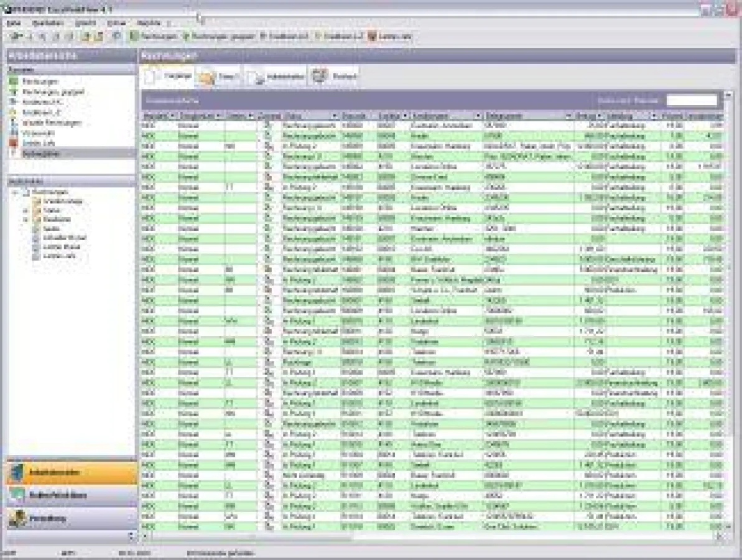The image size is (742, 560).
Task: Open the Bearbeiten menu in the menu bar
Action: (x=48, y=23)
